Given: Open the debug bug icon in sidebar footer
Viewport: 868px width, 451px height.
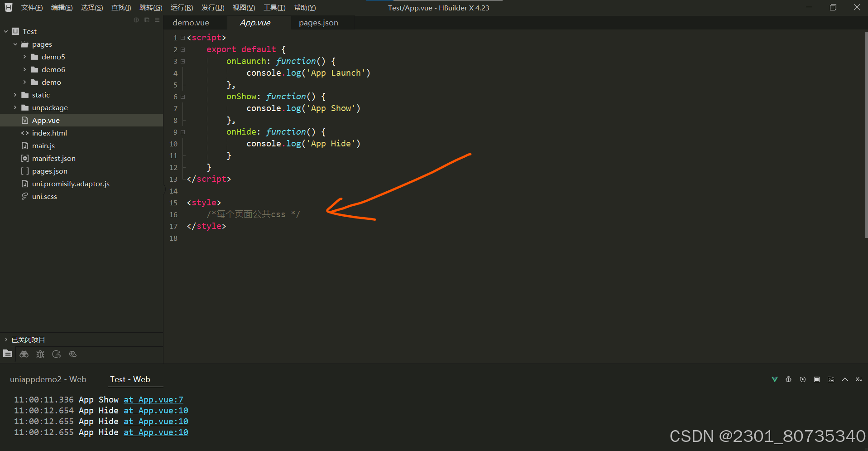Looking at the screenshot, I should click(x=40, y=354).
